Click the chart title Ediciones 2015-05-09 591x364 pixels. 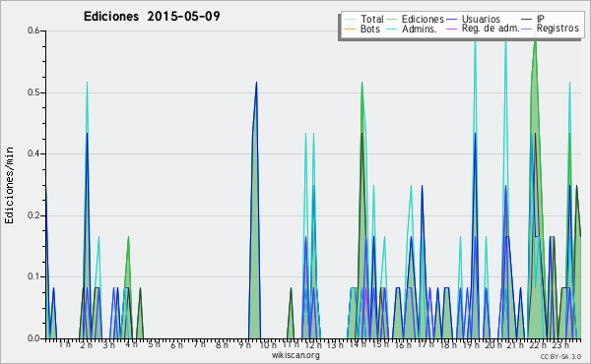point(152,17)
